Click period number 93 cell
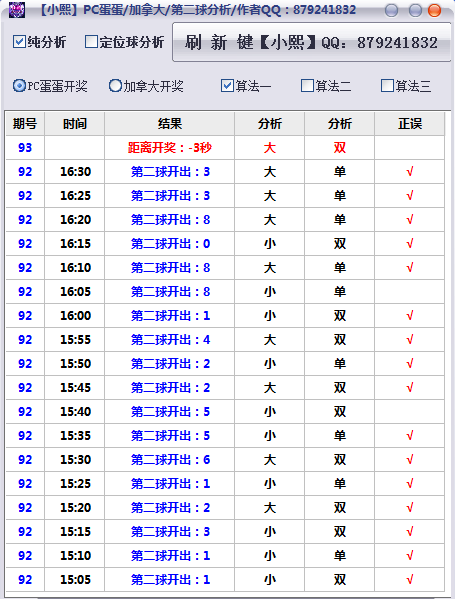Viewport: 455px width, 599px height. [x=25, y=147]
